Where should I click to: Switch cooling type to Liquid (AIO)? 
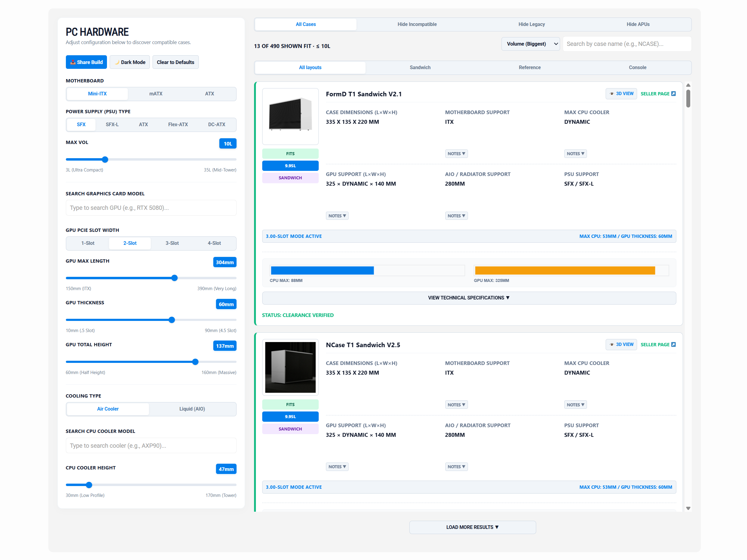(x=192, y=409)
